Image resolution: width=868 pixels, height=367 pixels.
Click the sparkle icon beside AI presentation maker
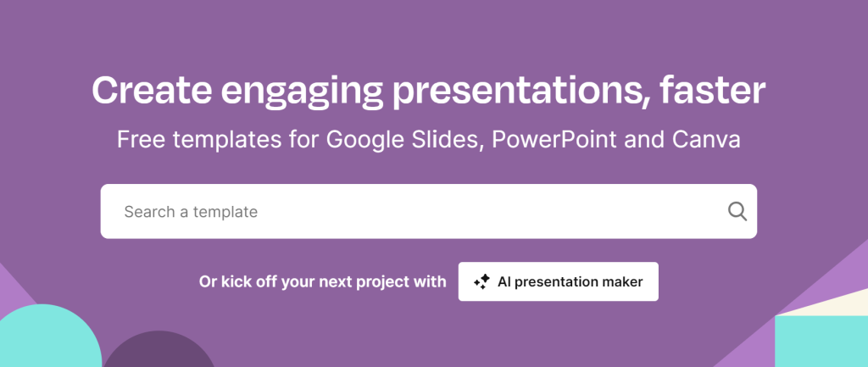coord(481,282)
